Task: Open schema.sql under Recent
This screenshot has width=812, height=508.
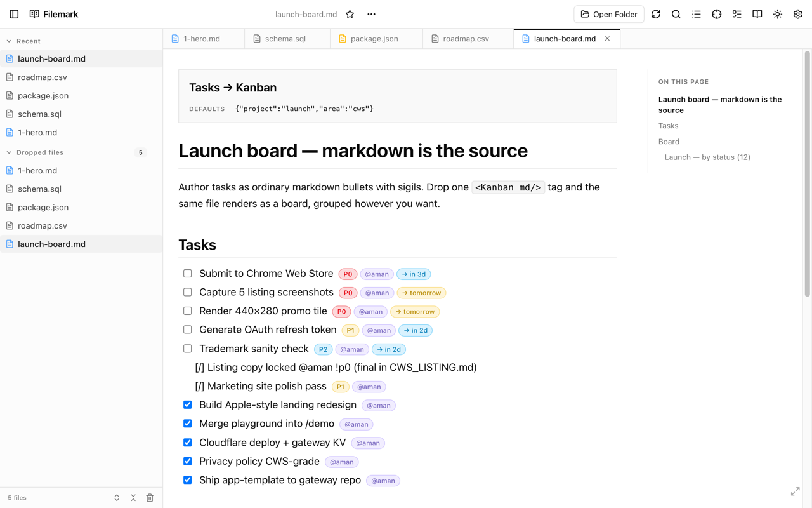Action: [81, 114]
